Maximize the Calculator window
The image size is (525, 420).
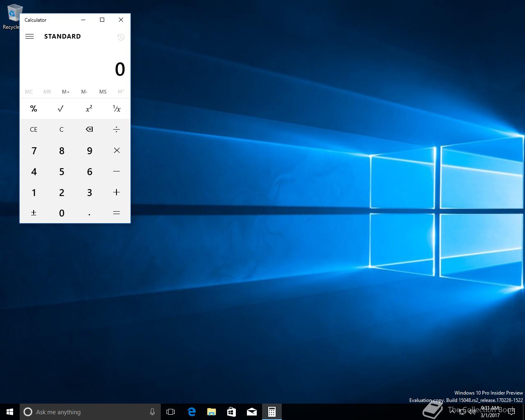click(102, 20)
